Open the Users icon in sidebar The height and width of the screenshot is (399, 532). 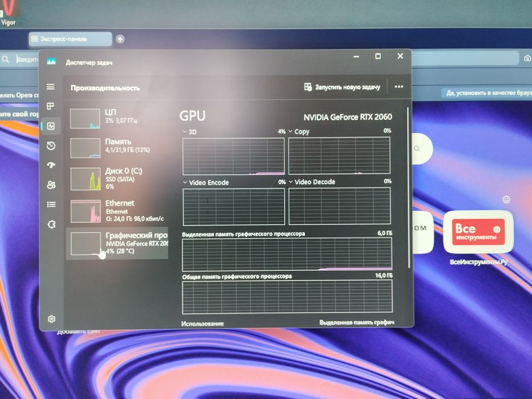point(51,185)
